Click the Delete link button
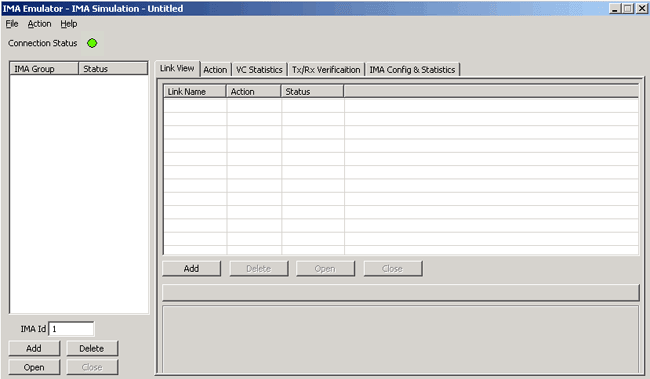The height and width of the screenshot is (379, 650). click(x=259, y=269)
